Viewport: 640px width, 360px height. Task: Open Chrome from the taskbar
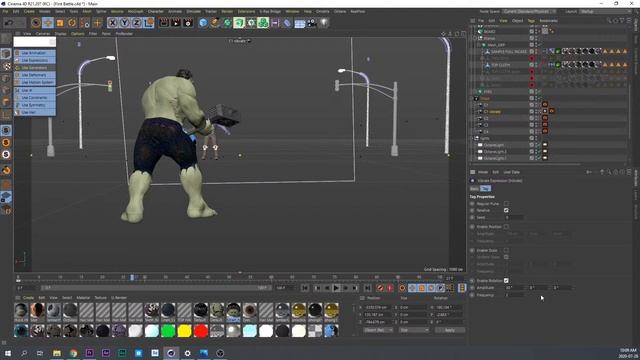pos(73,353)
